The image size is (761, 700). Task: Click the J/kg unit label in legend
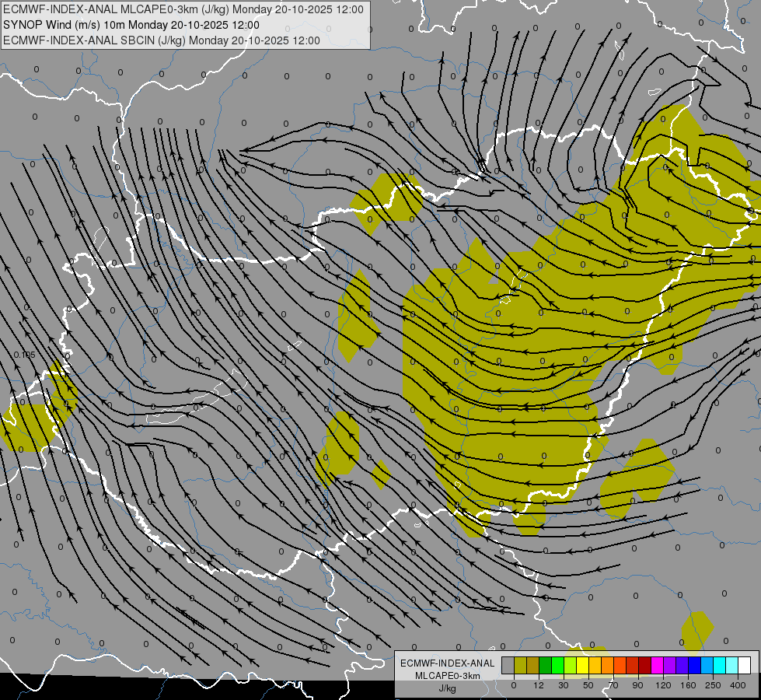tap(447, 688)
